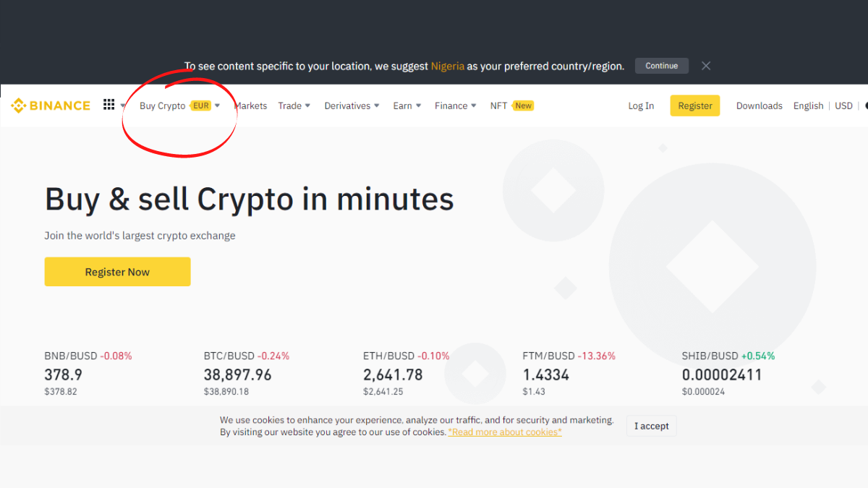
Task: Click the BNB price 378.9
Action: [x=64, y=375]
